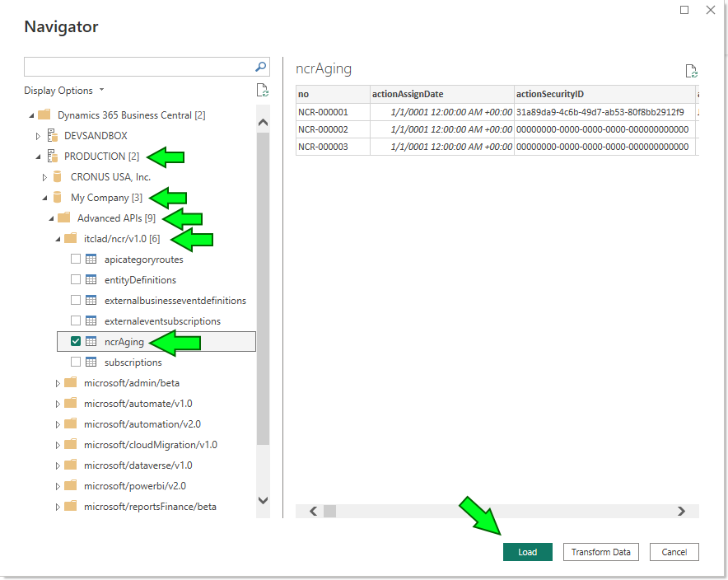Check the subscriptions checkbox

click(76, 362)
